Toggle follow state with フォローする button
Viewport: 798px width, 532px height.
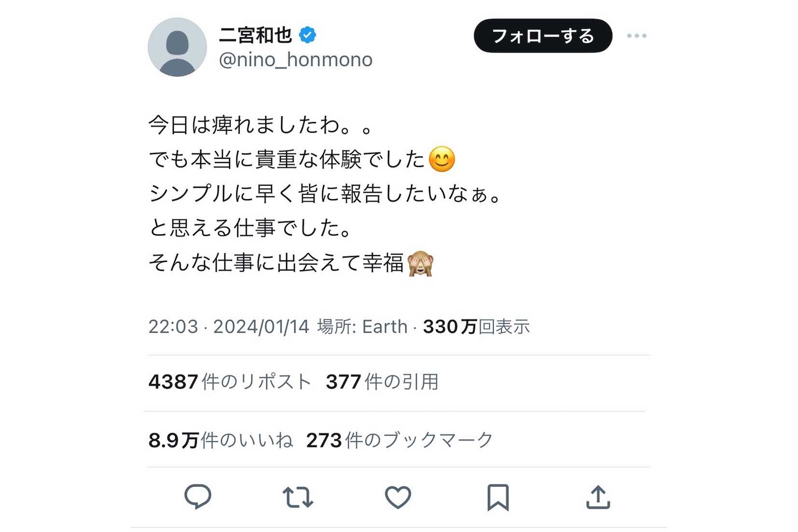click(542, 35)
